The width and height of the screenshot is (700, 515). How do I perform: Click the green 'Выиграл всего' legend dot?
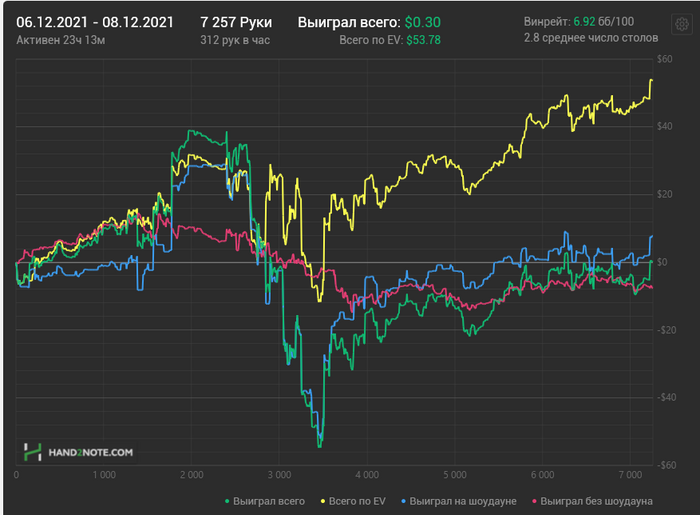[x=227, y=502]
